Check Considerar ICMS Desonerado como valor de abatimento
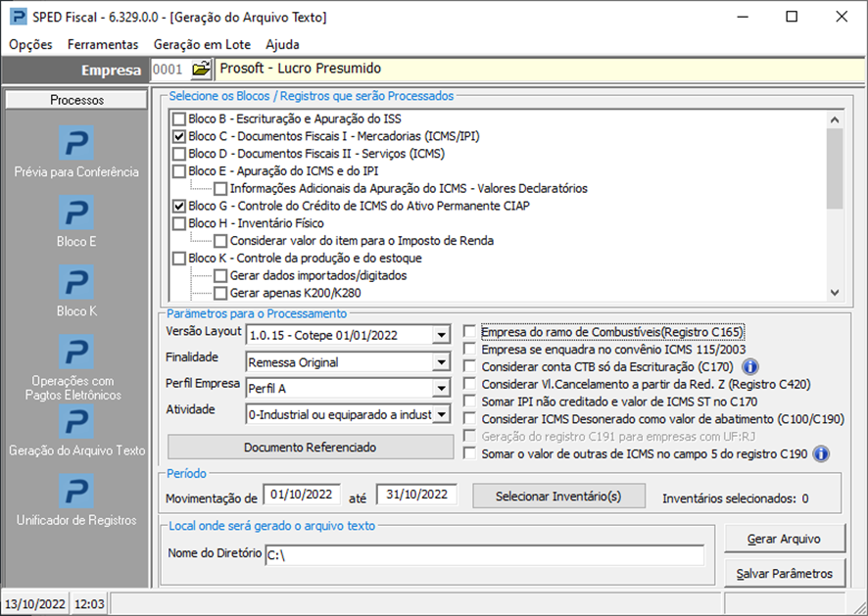 click(x=469, y=418)
